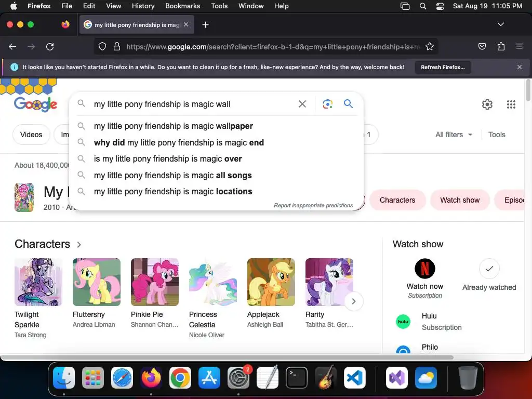
Task: Open the Firefox History menu
Action: [143, 6]
